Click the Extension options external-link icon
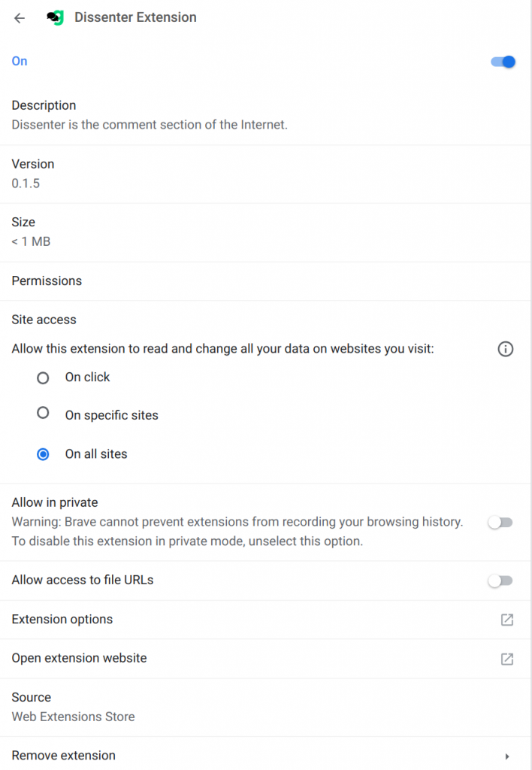Screen dimensions: 532x770 (x=507, y=620)
